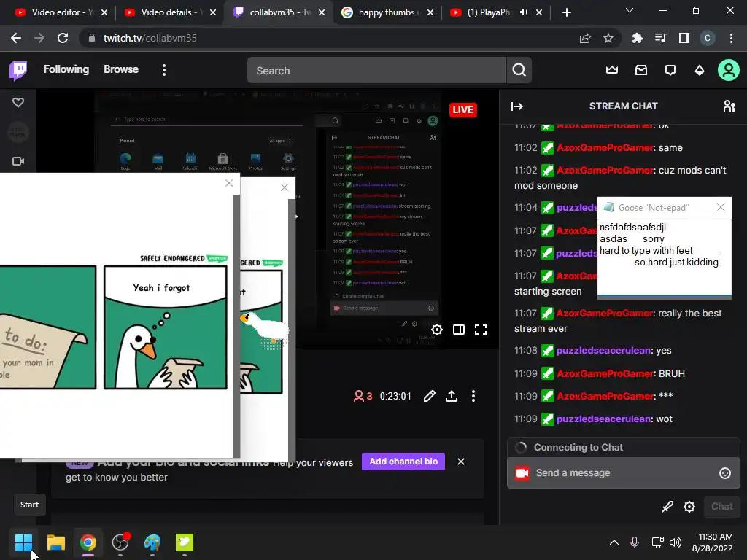Image resolution: width=747 pixels, height=560 pixels.
Task: Close the Goose Not-epad window
Action: 720,207
